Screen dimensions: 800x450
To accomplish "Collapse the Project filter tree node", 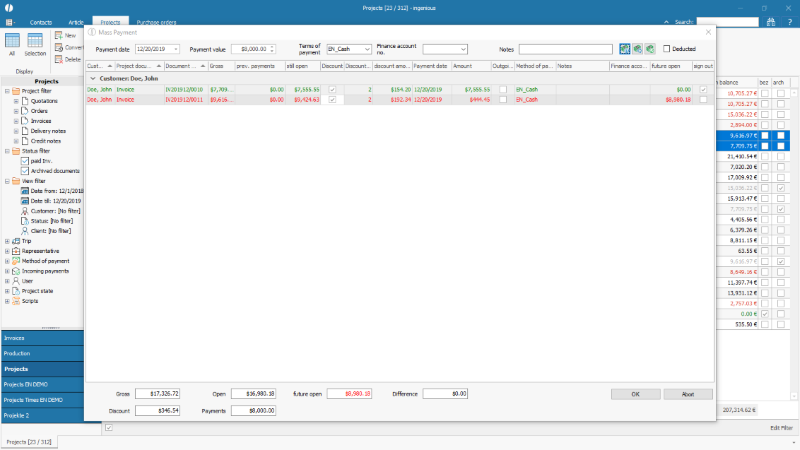I will 7,91.
